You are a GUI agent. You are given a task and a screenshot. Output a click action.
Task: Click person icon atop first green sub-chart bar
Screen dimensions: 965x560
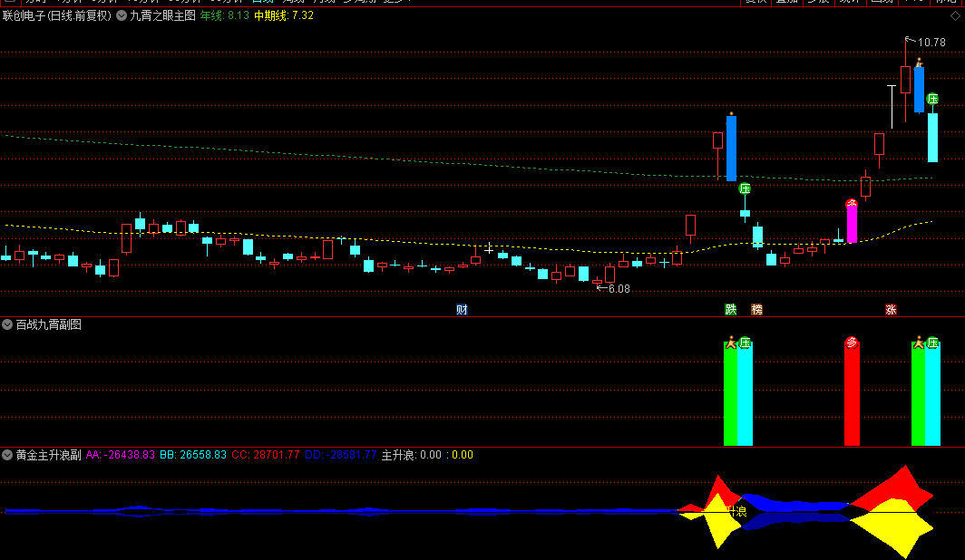(x=730, y=343)
